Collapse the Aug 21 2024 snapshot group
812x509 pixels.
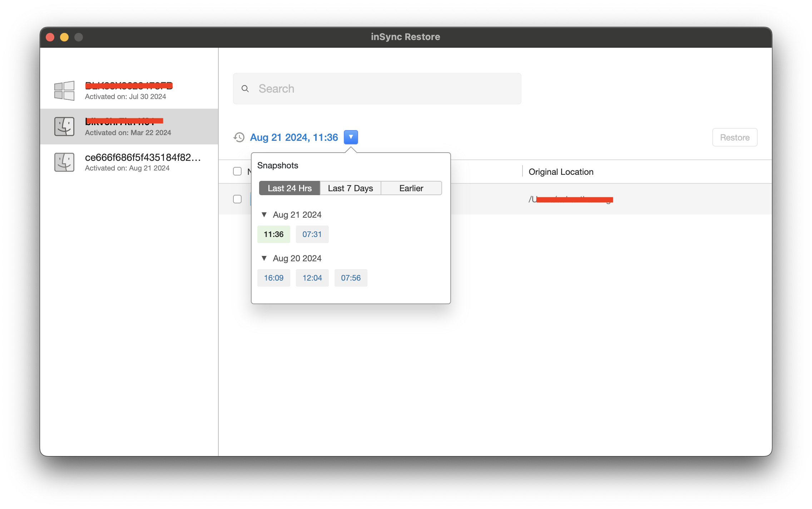pyautogui.click(x=264, y=214)
